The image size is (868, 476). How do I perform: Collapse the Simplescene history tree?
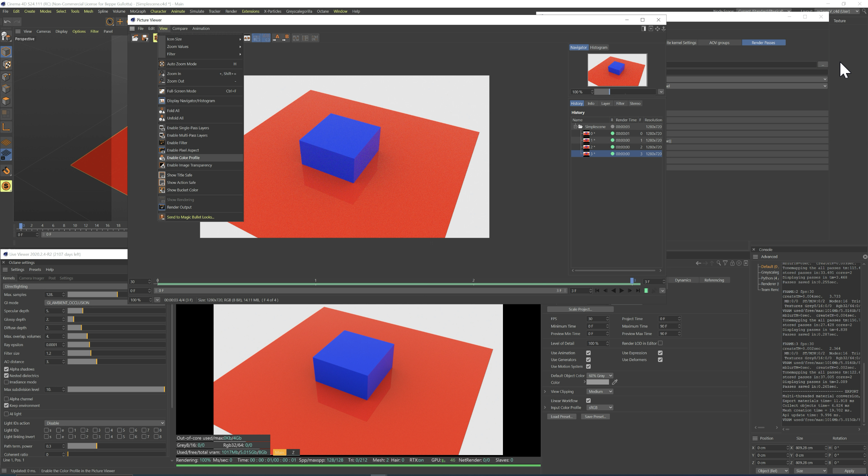pyautogui.click(x=575, y=127)
